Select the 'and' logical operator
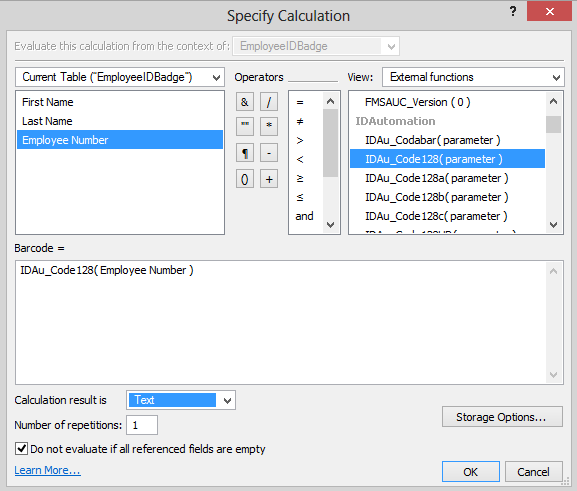577x491 pixels. tap(304, 216)
